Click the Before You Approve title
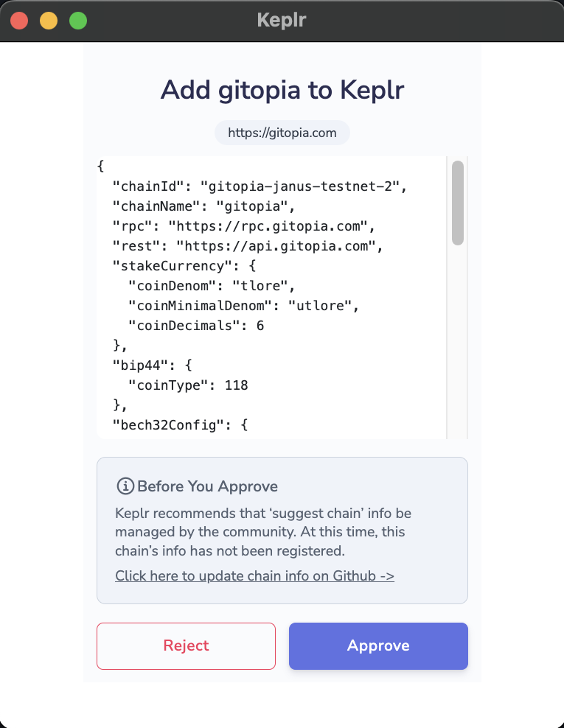The width and height of the screenshot is (564, 728). [207, 486]
